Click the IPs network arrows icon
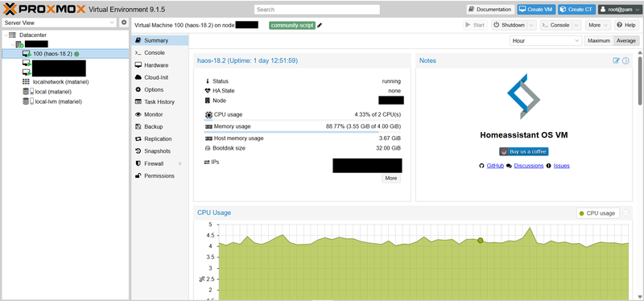644x301 pixels. coord(207,163)
